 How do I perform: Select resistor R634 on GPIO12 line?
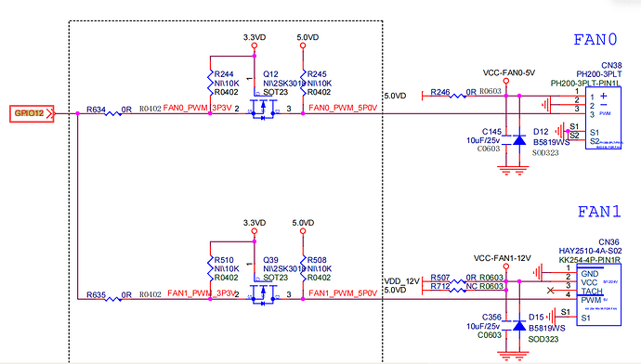coord(113,113)
